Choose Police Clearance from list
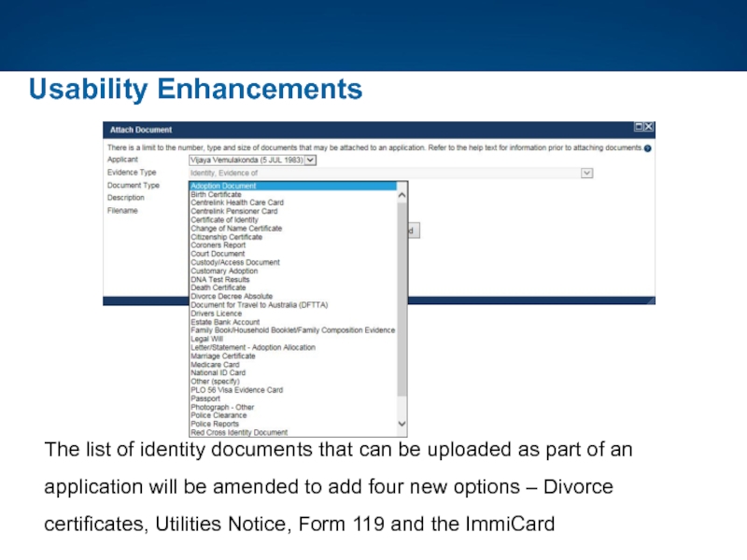747x560 pixels. point(218,415)
